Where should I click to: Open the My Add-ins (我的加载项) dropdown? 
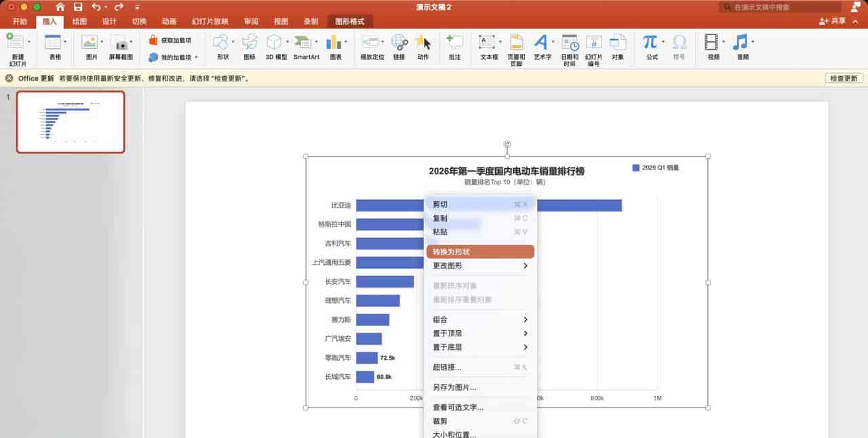click(x=197, y=58)
